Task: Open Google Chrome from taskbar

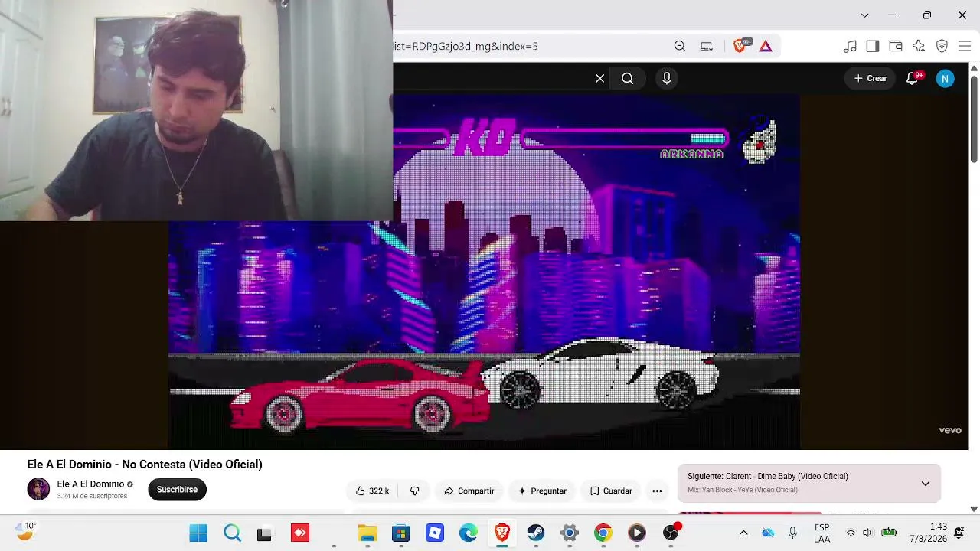Action: tap(603, 533)
